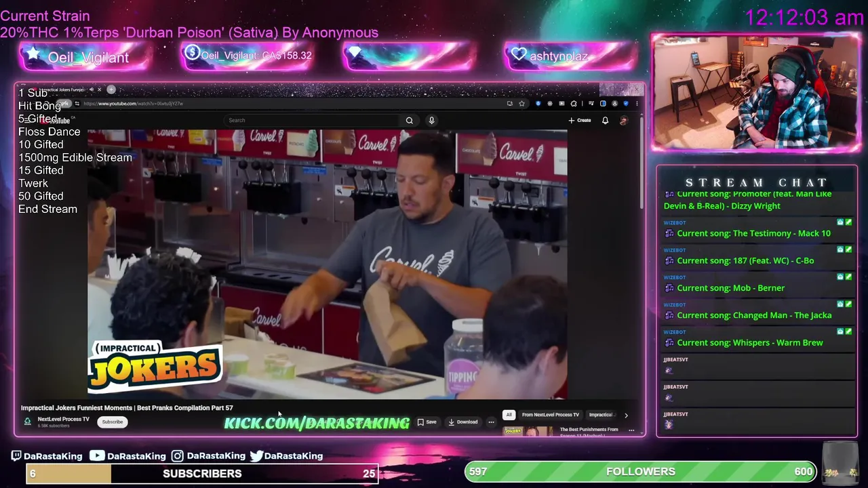The height and width of the screenshot is (488, 868).
Task: Select the Impractical Jokers browser tab
Action: point(64,89)
